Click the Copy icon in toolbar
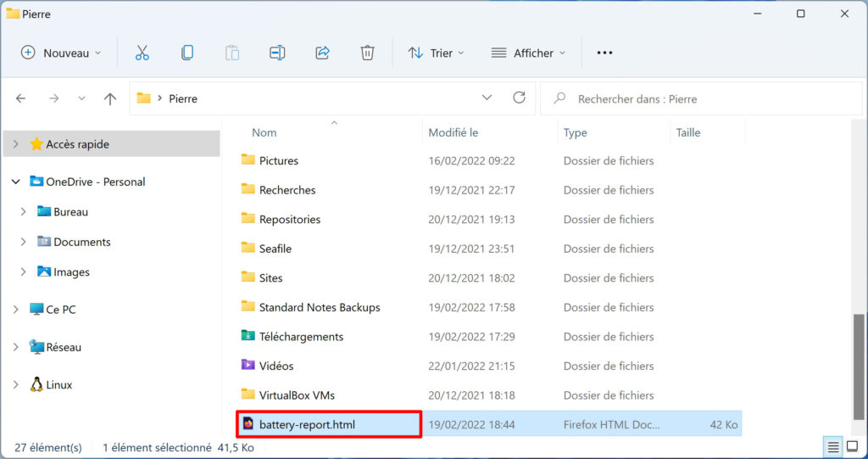868x459 pixels. pyautogui.click(x=187, y=53)
